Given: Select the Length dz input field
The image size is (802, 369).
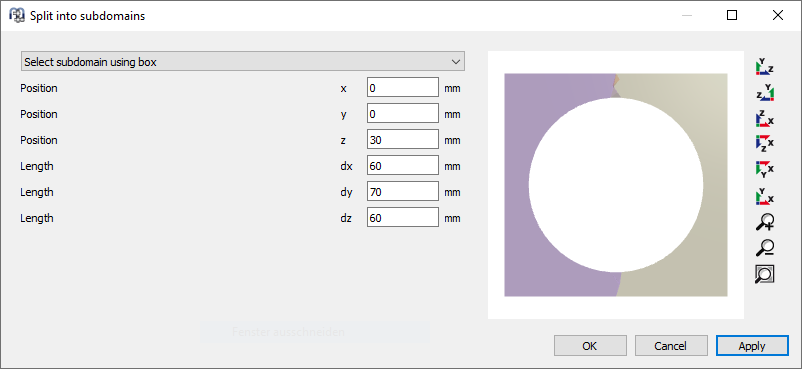Looking at the screenshot, I should pyautogui.click(x=403, y=218).
